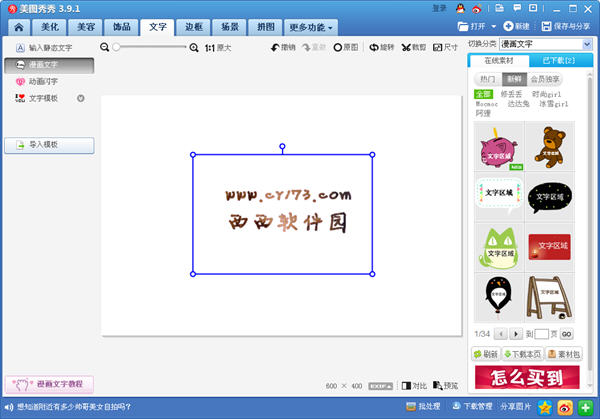The image size is (600, 419).
Task: Click the GO page button
Action: click(x=566, y=334)
